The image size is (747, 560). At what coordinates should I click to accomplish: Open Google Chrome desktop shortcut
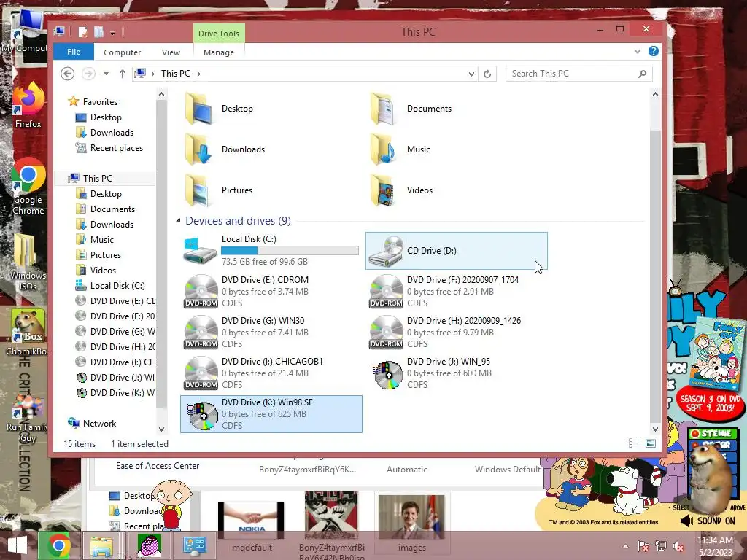[x=28, y=186]
